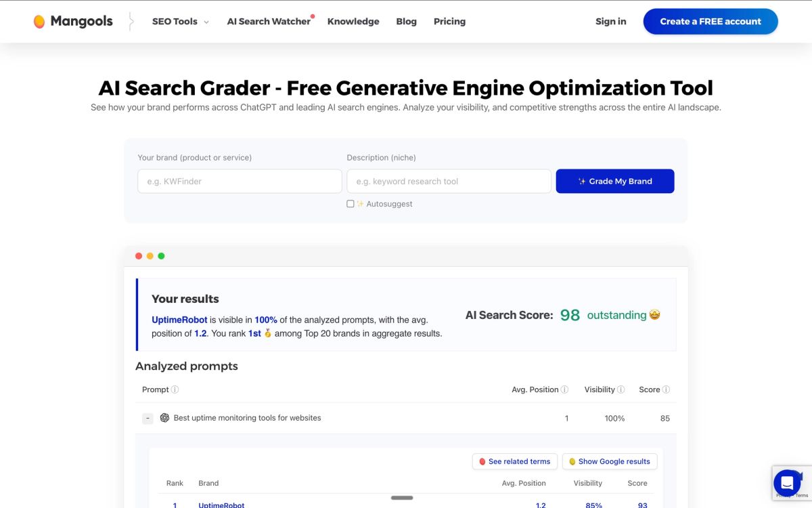This screenshot has height=508, width=812.
Task: Click the green dot in mock window
Action: tap(161, 256)
